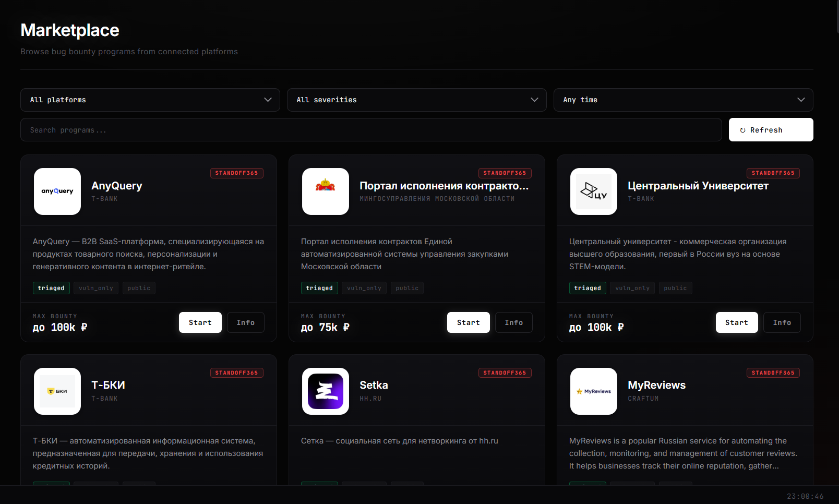Click the HH.RU label under Setka
839x504 pixels.
tap(370, 399)
